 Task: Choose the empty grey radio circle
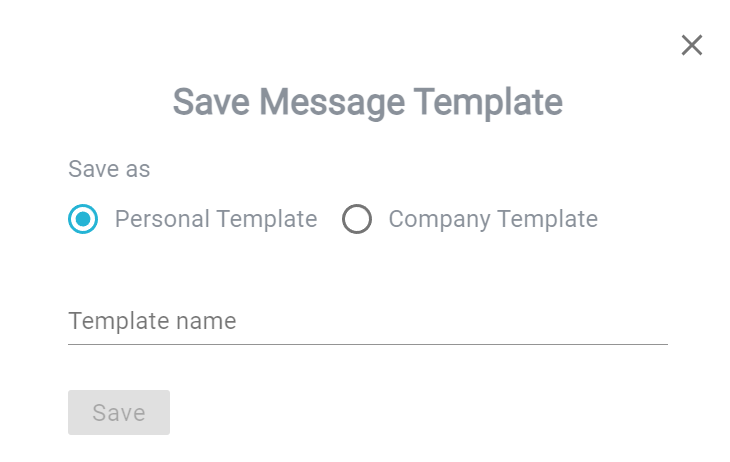(357, 219)
